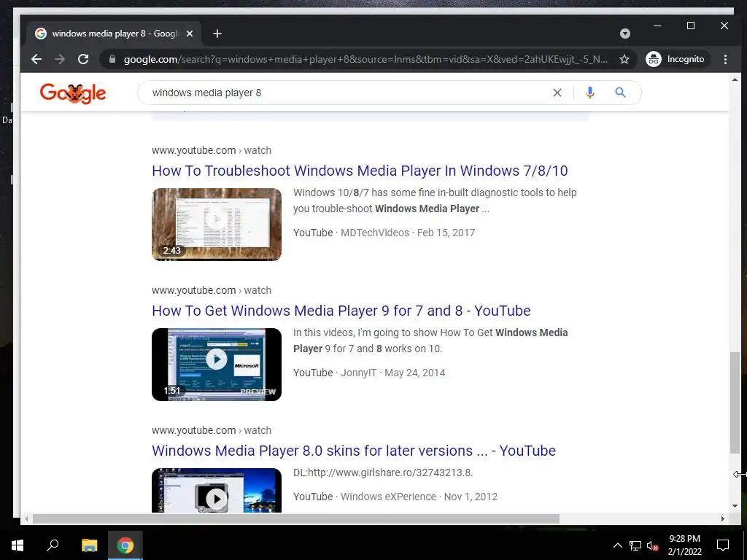
Task: Bookmark this page with the star icon
Action: 624,59
